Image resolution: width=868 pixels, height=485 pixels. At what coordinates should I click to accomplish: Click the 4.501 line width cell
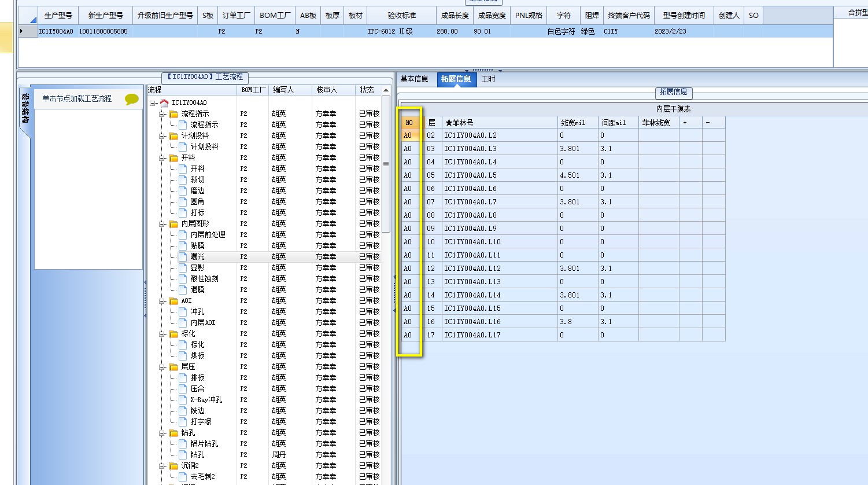[x=578, y=175]
